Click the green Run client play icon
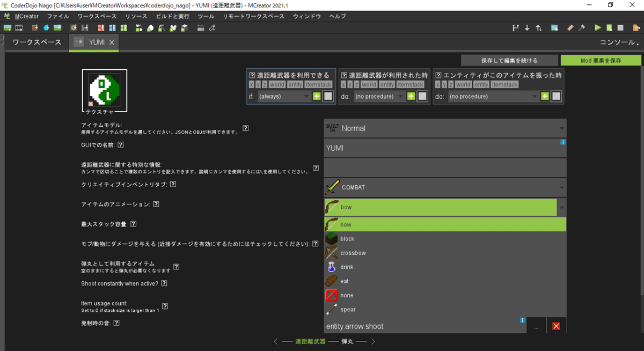 (x=598, y=27)
